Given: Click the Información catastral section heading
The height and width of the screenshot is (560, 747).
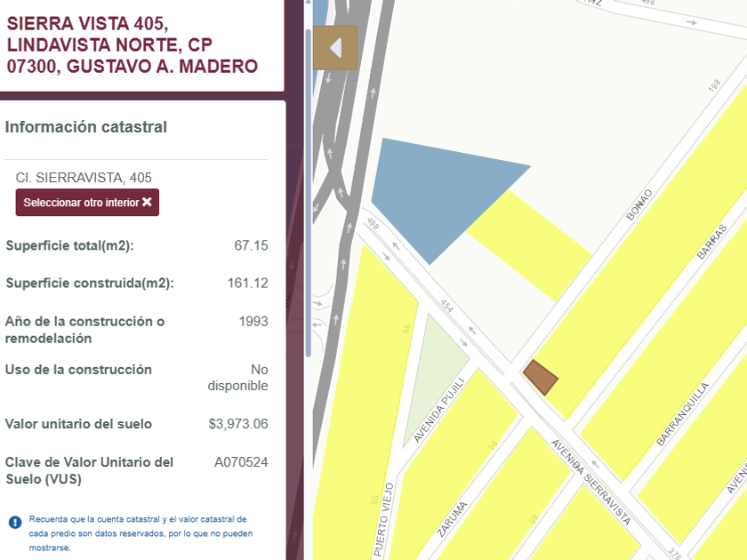Looking at the screenshot, I should point(85,127).
